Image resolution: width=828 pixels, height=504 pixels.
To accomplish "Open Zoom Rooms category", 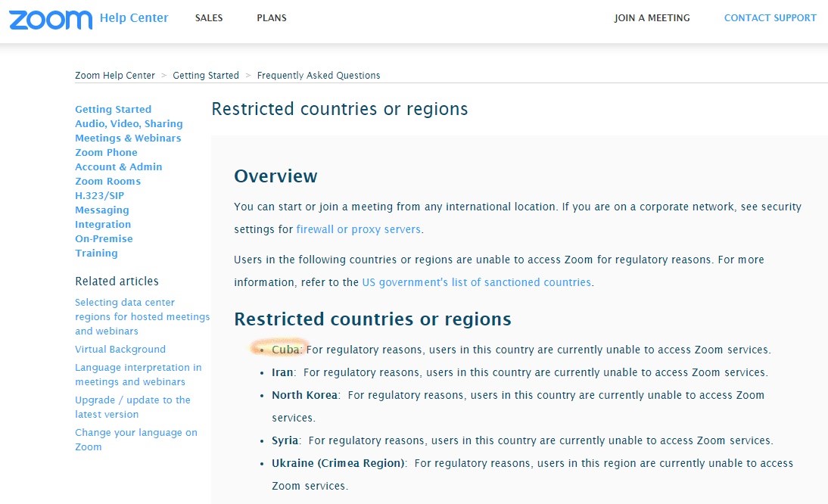I will 107,181.
